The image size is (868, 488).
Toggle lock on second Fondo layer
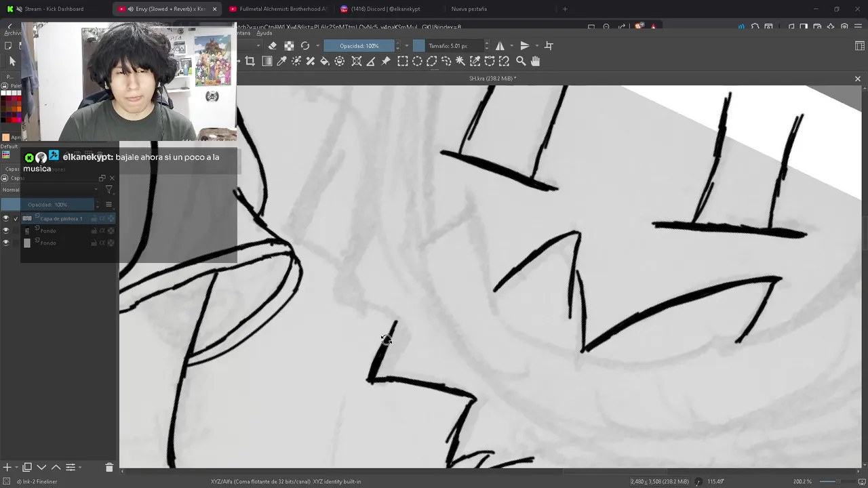[94, 243]
